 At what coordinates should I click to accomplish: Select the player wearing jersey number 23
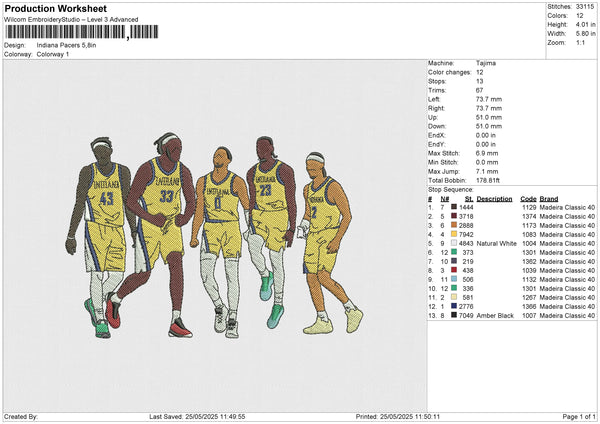pyautogui.click(x=270, y=230)
